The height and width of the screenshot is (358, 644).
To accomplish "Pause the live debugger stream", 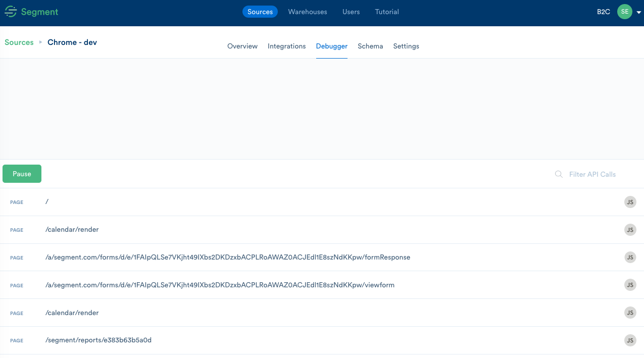I will coord(22,174).
